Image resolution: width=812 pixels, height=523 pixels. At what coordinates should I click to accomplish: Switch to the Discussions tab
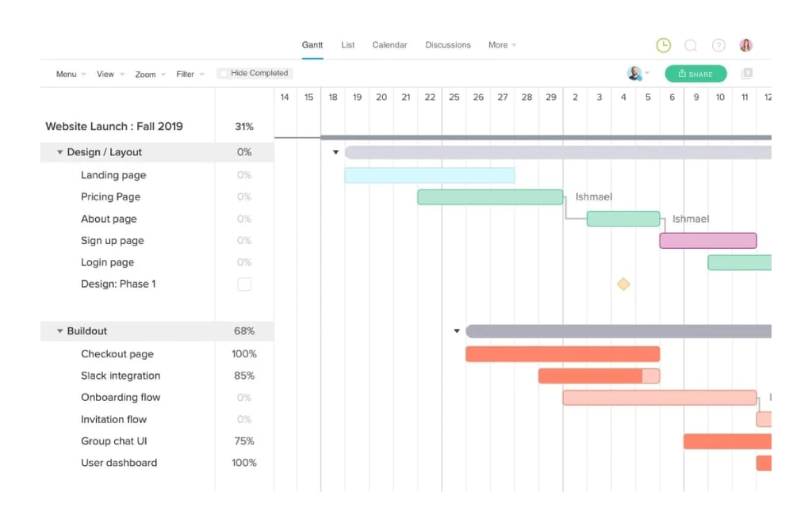pyautogui.click(x=448, y=45)
